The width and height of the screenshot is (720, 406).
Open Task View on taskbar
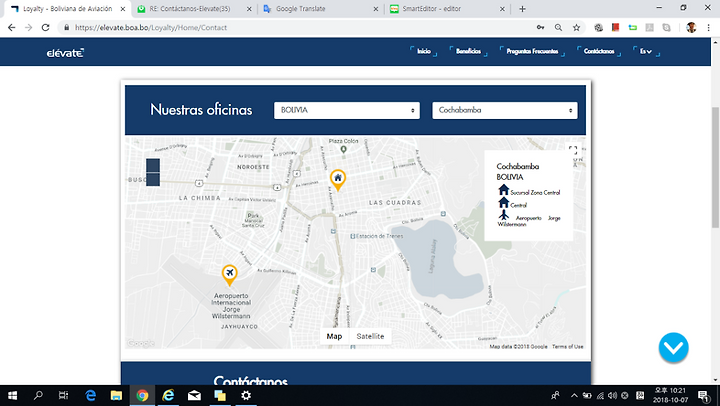coord(63,395)
